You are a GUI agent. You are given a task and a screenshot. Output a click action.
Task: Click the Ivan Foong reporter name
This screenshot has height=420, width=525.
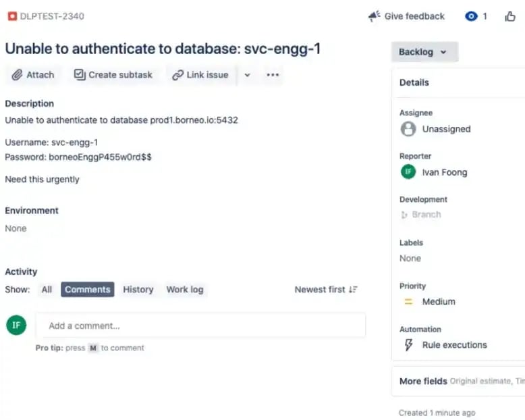pyautogui.click(x=445, y=172)
